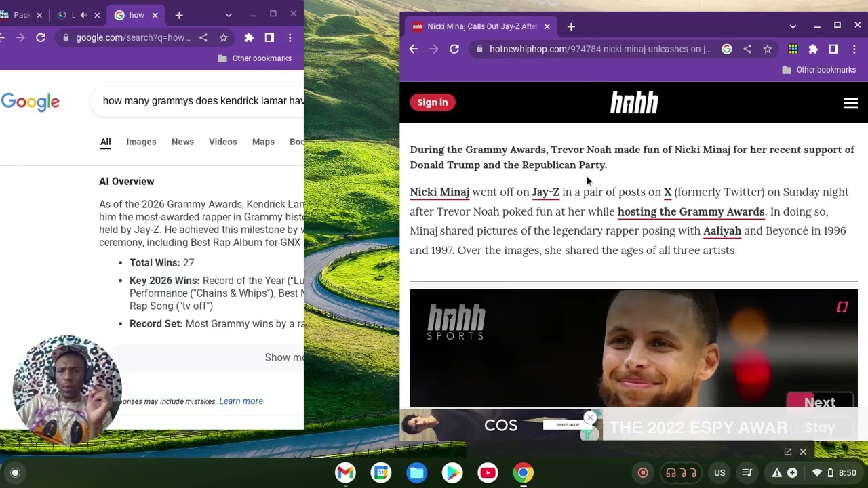Open Google Play Store from the shelf
This screenshot has width=868, height=488.
pyautogui.click(x=452, y=472)
